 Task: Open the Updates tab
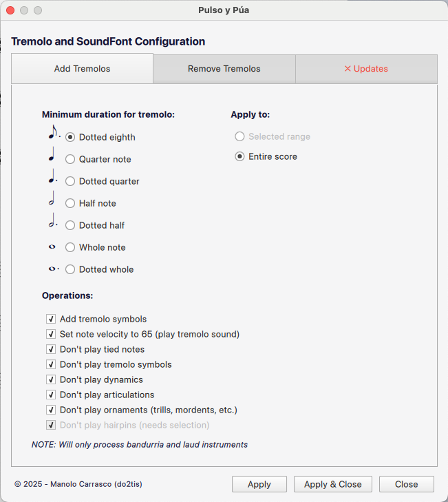pyautogui.click(x=366, y=69)
